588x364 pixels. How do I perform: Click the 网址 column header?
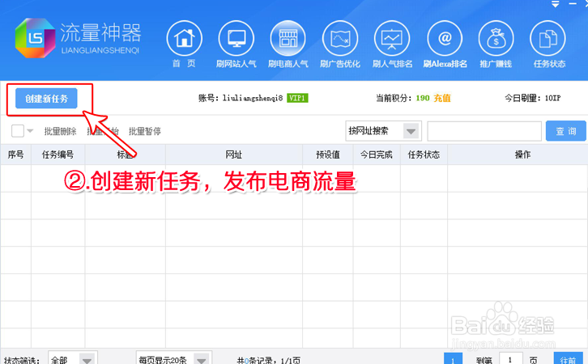click(234, 154)
